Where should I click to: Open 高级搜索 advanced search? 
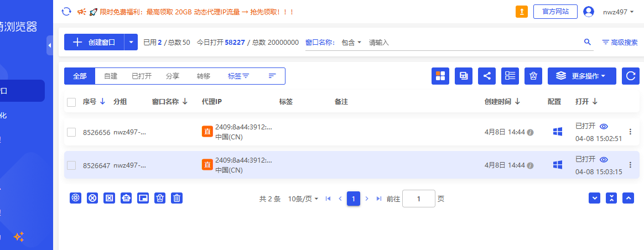click(x=620, y=42)
